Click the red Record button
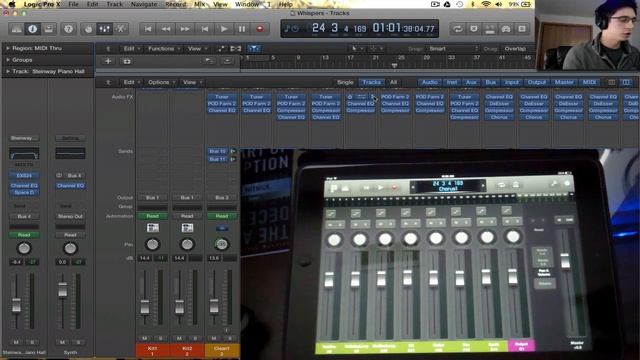The width and height of the screenshot is (640, 360). click(260, 29)
